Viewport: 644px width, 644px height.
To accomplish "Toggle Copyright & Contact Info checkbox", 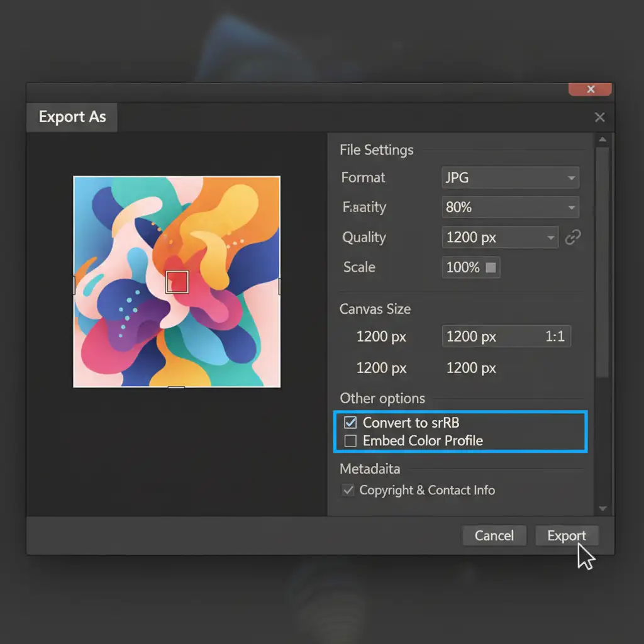I will point(347,490).
